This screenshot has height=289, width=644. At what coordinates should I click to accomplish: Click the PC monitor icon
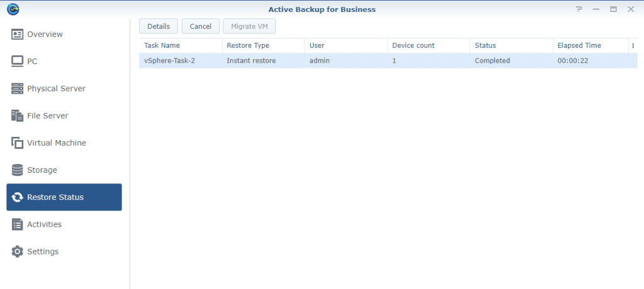18,62
